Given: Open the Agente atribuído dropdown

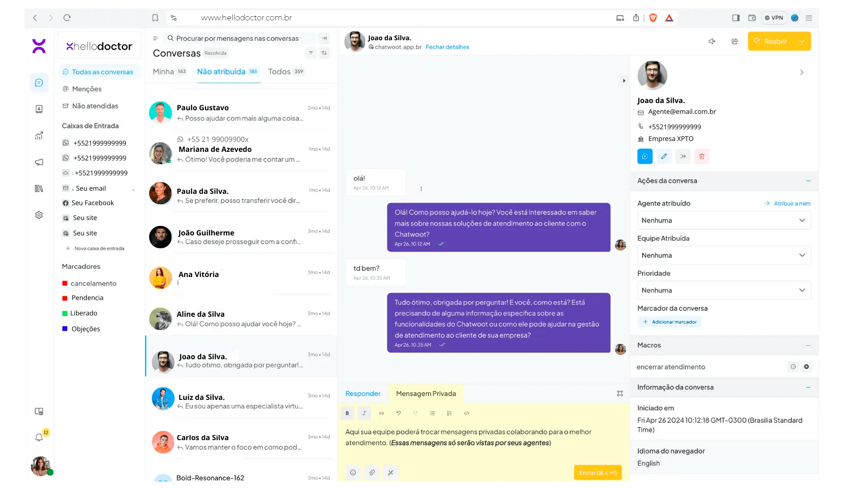Looking at the screenshot, I should pyautogui.click(x=723, y=220).
